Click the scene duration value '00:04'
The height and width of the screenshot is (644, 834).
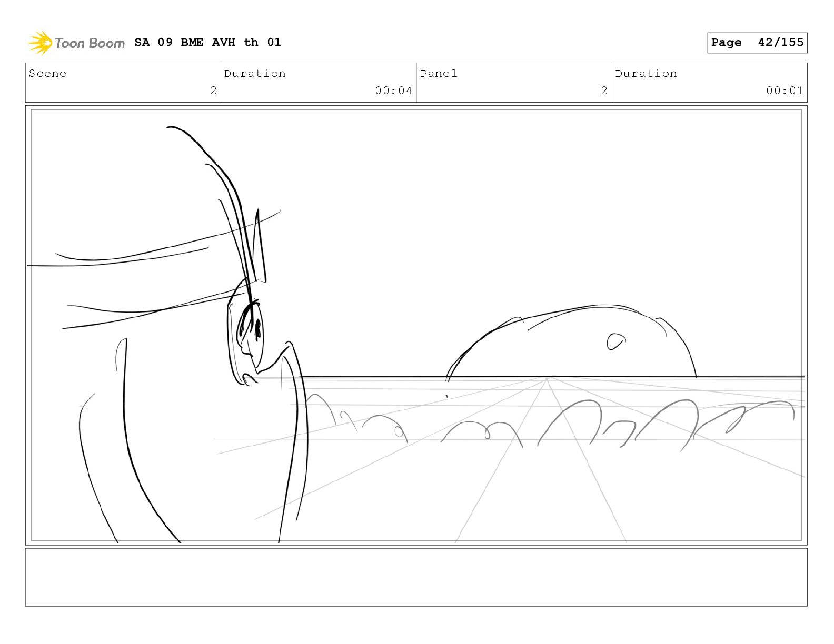393,90
